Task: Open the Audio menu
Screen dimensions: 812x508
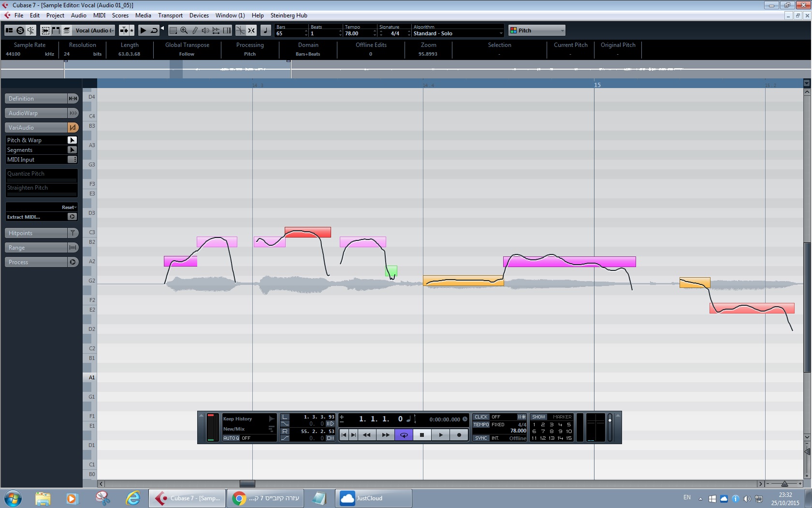Action: coord(78,15)
